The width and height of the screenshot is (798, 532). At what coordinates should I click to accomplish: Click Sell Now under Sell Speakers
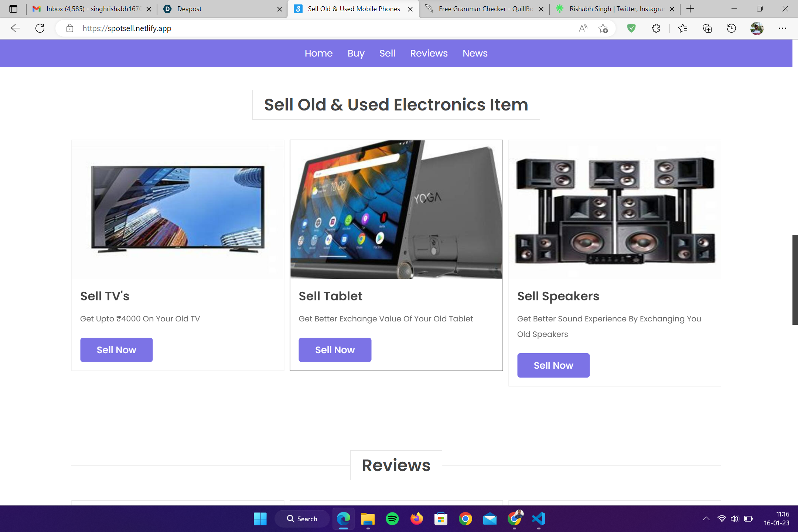(553, 365)
